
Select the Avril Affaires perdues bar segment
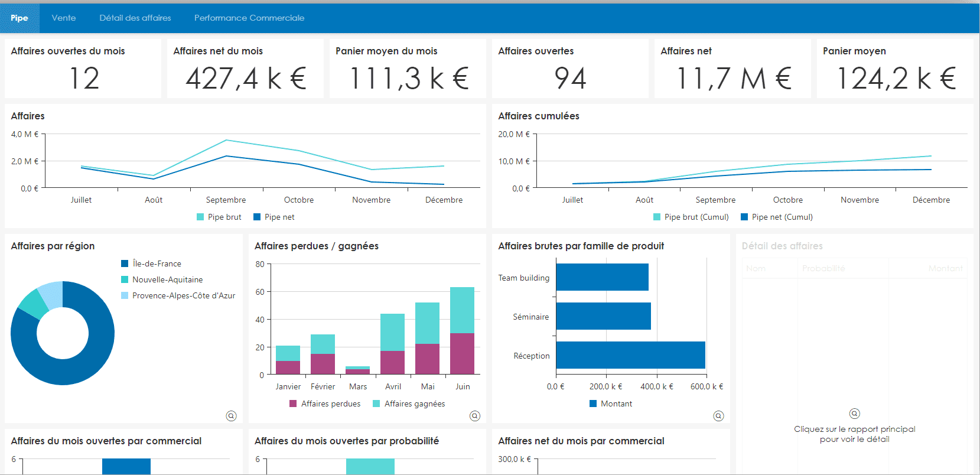[x=392, y=362]
